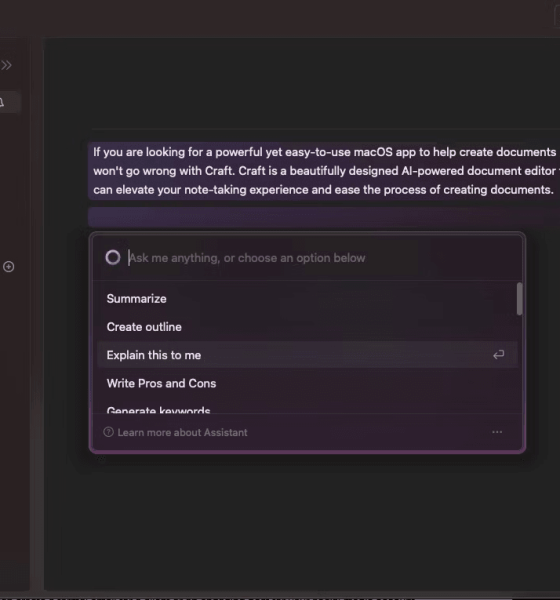Click the empty highlighted block below paragraph
This screenshot has height=600, width=560.
324,217
